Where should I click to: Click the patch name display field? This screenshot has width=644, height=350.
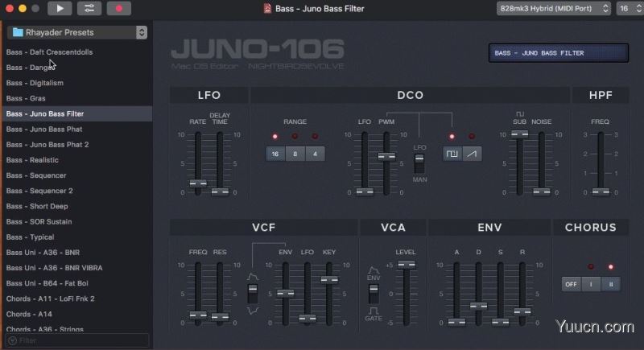point(559,53)
